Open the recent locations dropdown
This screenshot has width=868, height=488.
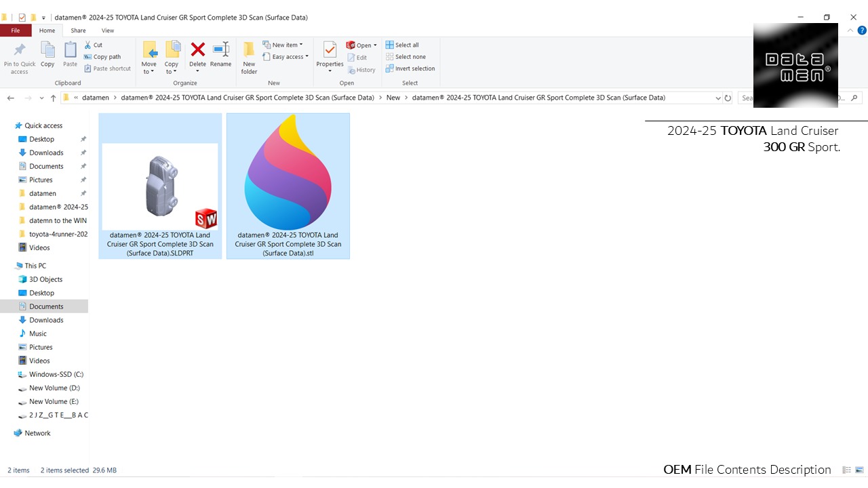(x=42, y=98)
